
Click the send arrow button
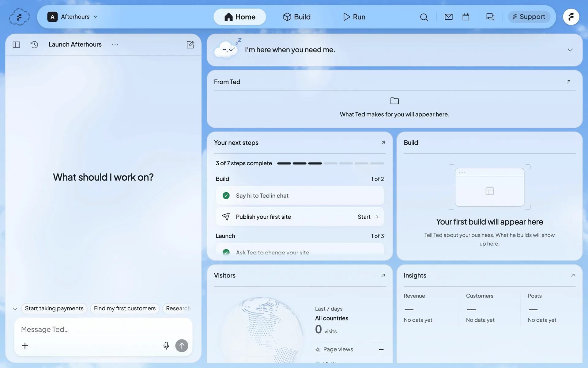pyautogui.click(x=182, y=346)
